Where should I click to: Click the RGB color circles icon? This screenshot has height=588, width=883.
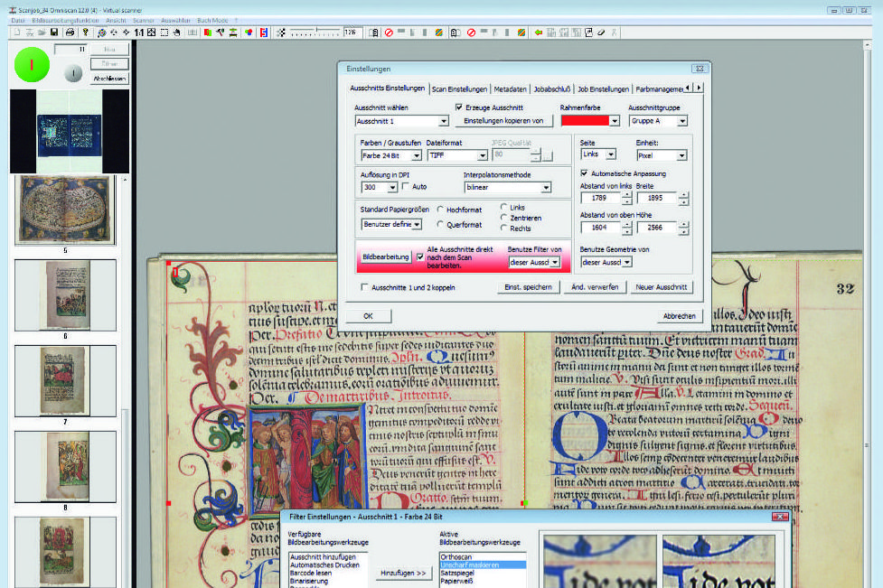click(x=249, y=33)
